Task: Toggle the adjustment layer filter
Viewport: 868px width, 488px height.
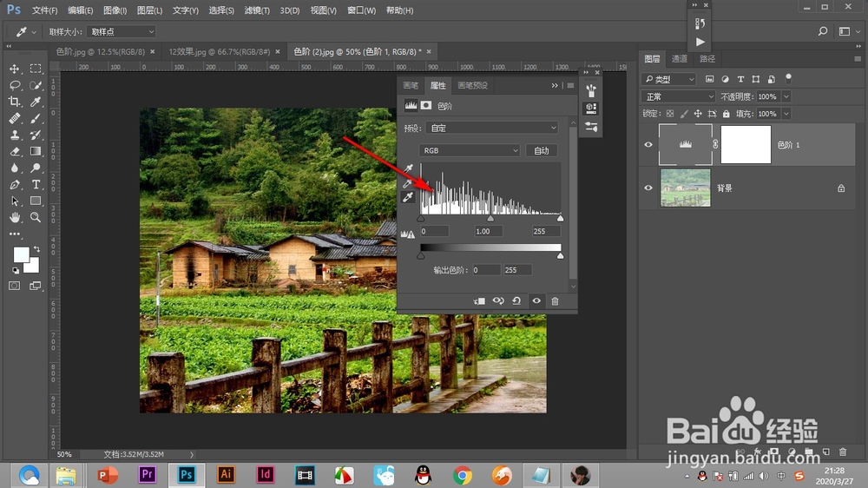Action: [725, 79]
